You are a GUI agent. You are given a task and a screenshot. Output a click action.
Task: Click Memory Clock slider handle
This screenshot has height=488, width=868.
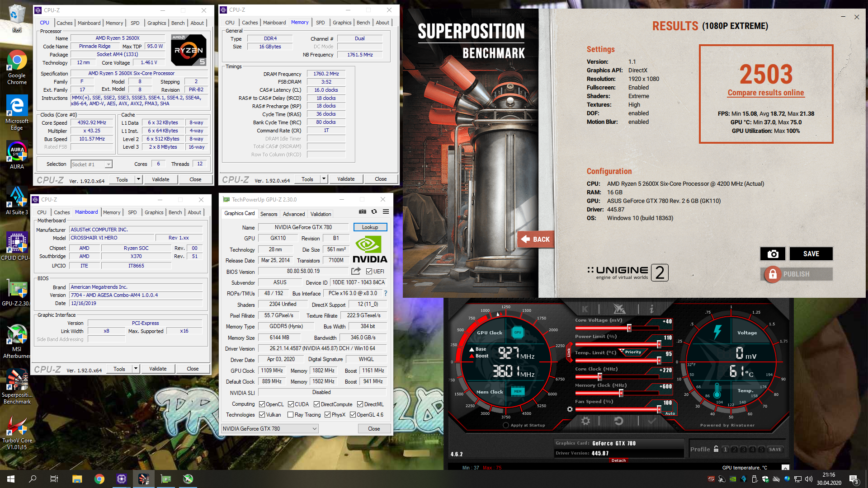click(621, 393)
